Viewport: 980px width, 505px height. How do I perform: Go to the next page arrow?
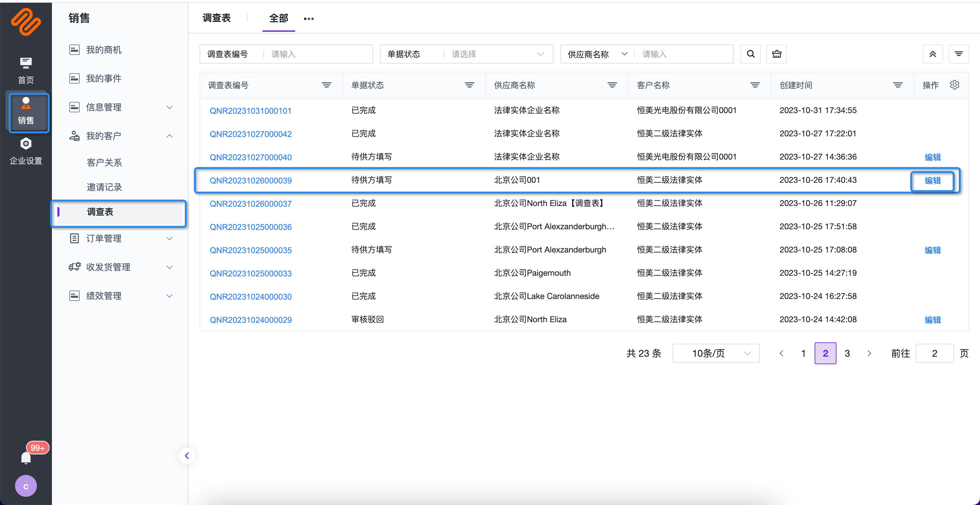(x=869, y=353)
